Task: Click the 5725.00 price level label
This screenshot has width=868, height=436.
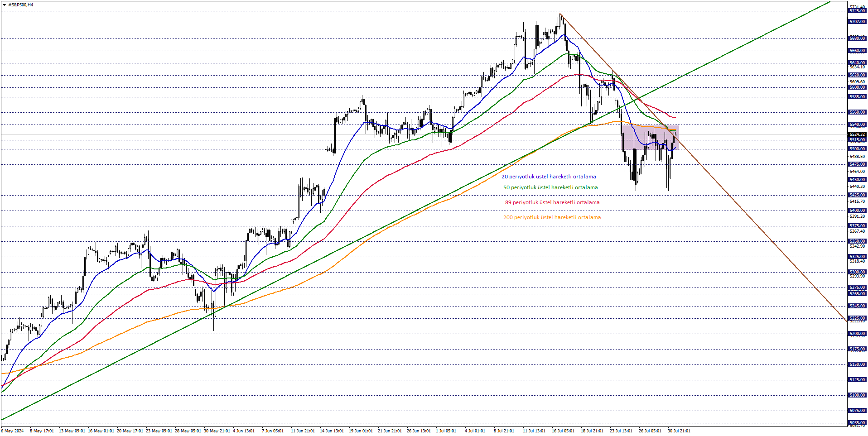Action: point(857,11)
